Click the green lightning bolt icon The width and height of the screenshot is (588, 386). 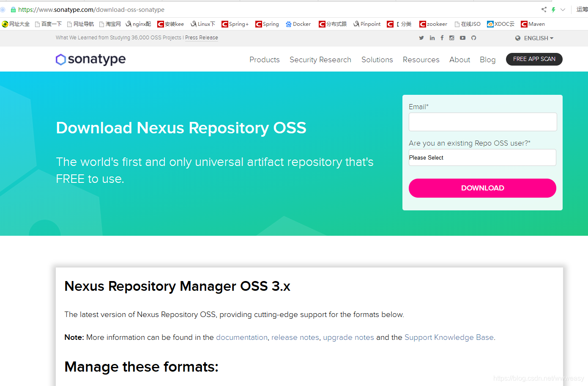[x=553, y=9]
